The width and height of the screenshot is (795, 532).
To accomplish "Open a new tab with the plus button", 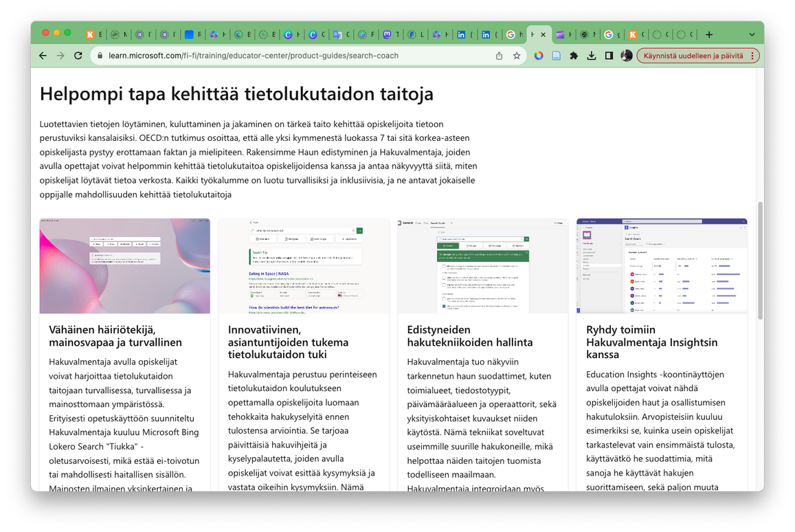I will [709, 34].
